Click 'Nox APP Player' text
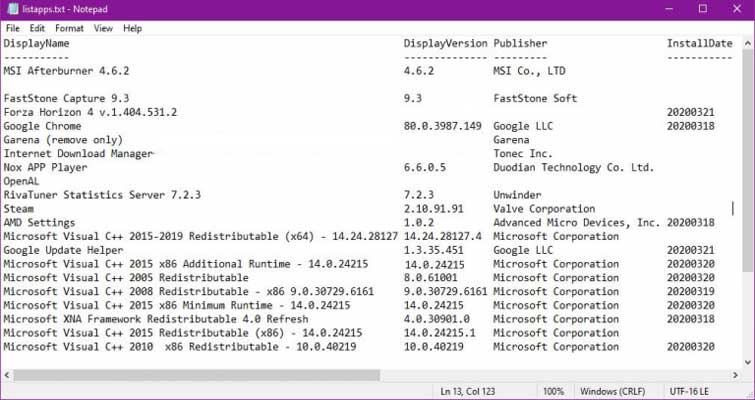 point(45,168)
